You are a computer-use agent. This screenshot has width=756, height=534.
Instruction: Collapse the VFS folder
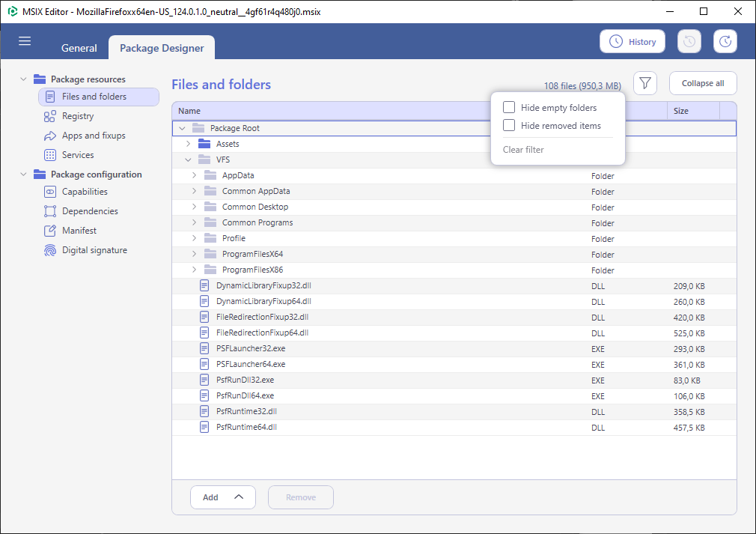click(189, 160)
